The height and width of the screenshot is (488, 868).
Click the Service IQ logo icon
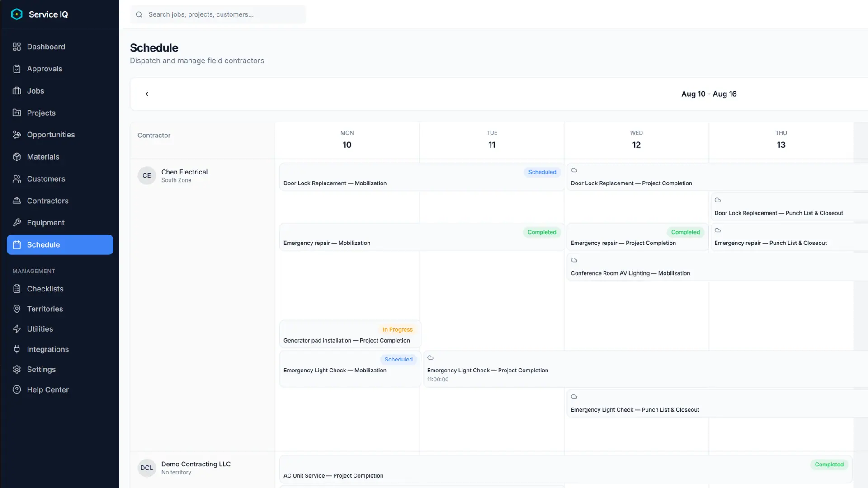[17, 14]
